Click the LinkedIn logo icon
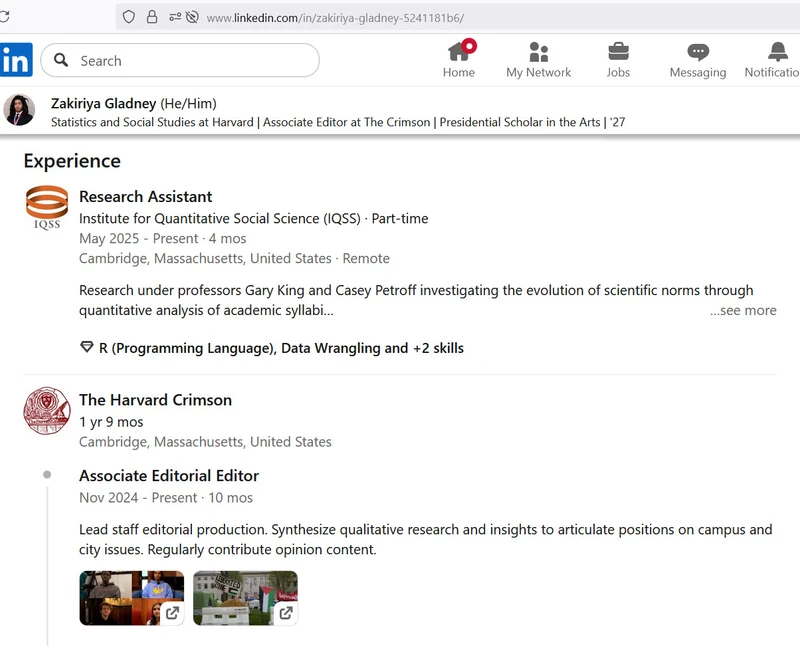The height and width of the screenshot is (646, 800). (x=15, y=60)
